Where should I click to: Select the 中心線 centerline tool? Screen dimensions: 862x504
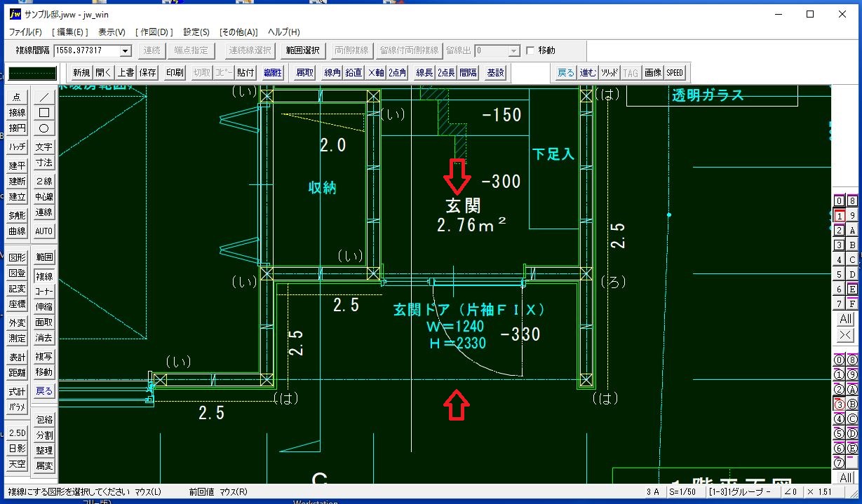44,197
